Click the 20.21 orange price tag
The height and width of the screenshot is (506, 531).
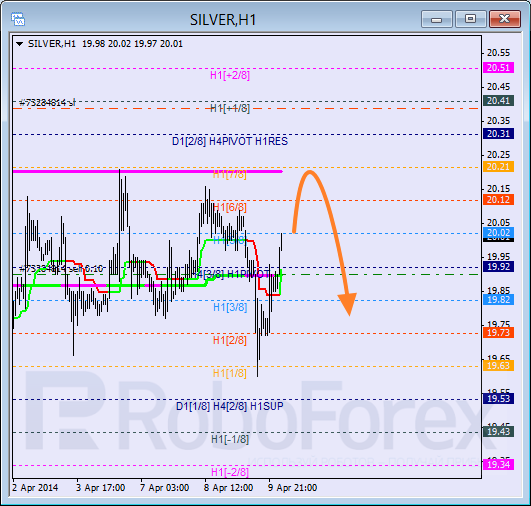pos(498,167)
